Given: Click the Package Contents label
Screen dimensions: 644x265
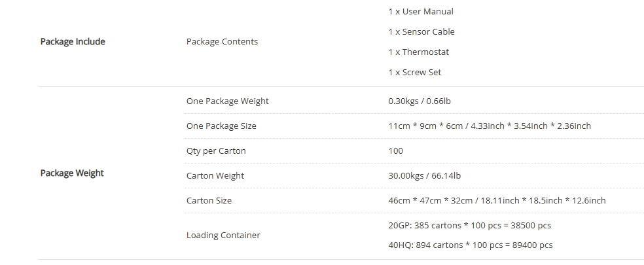Looking at the screenshot, I should [222, 41].
